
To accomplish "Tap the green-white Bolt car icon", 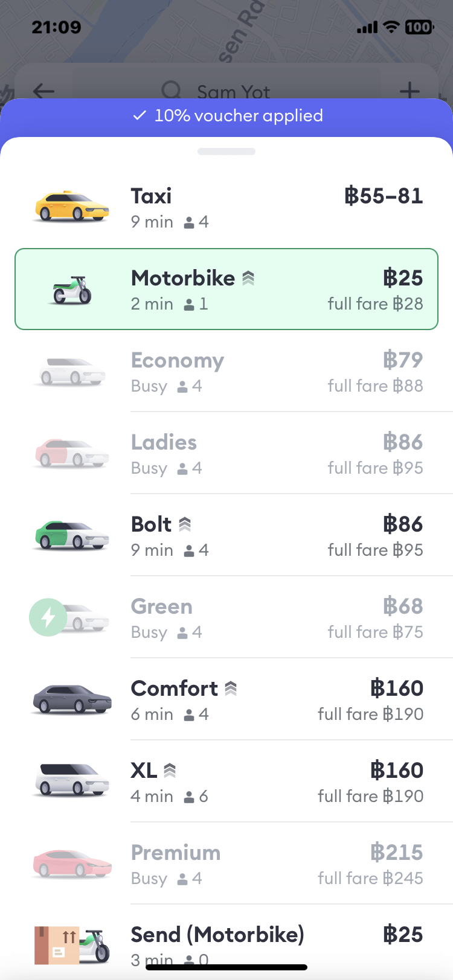I will coord(72,535).
